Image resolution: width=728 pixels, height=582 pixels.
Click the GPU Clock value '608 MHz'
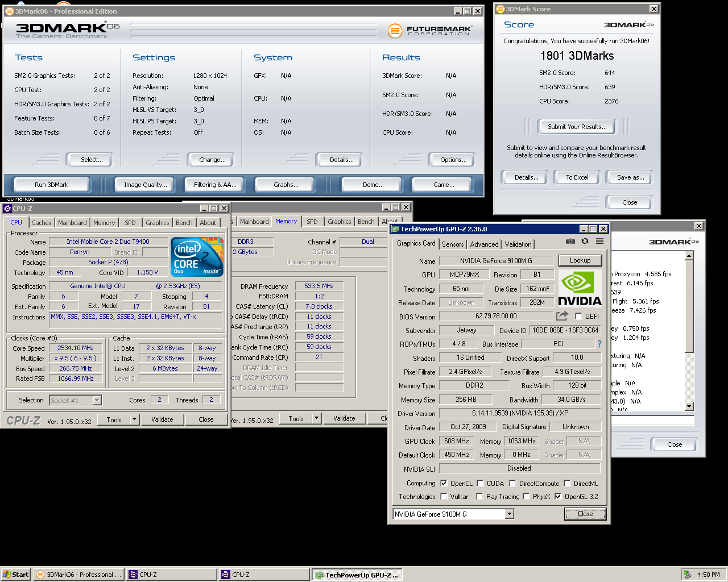point(457,441)
